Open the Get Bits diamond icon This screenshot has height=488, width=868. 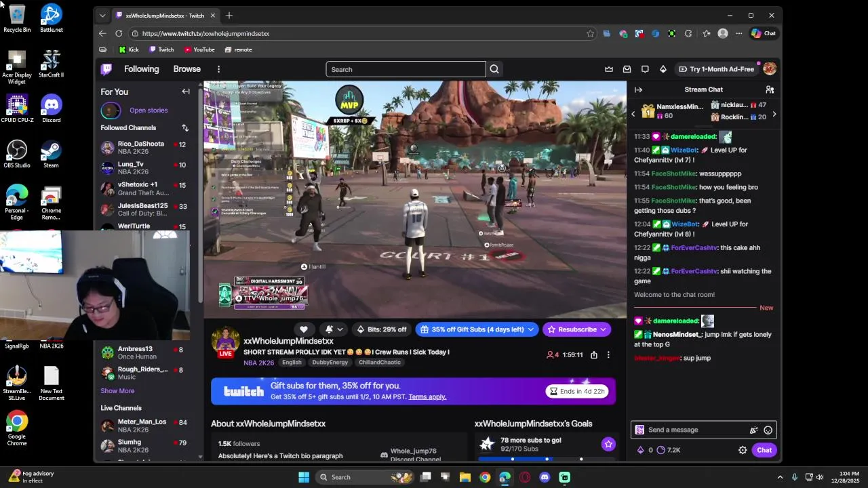click(x=663, y=69)
